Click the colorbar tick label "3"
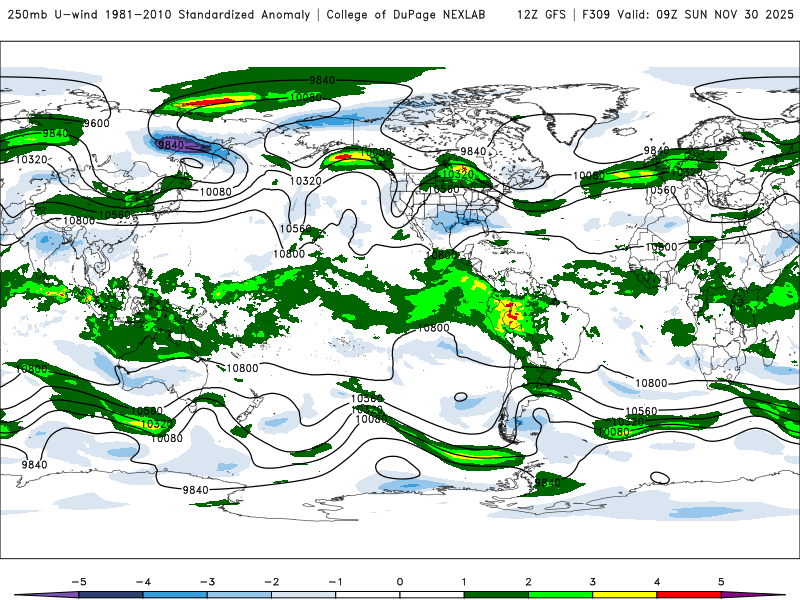The width and height of the screenshot is (800, 600). click(592, 582)
